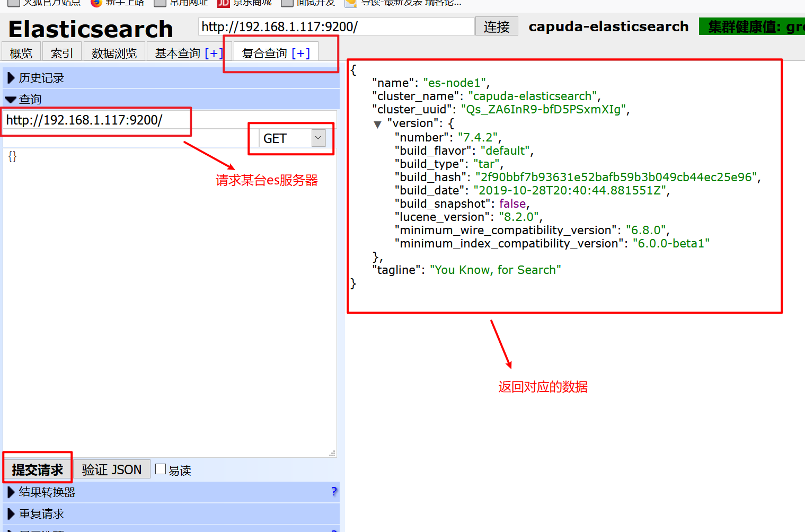Click the lucene_version value "8.2.0"

(x=519, y=217)
